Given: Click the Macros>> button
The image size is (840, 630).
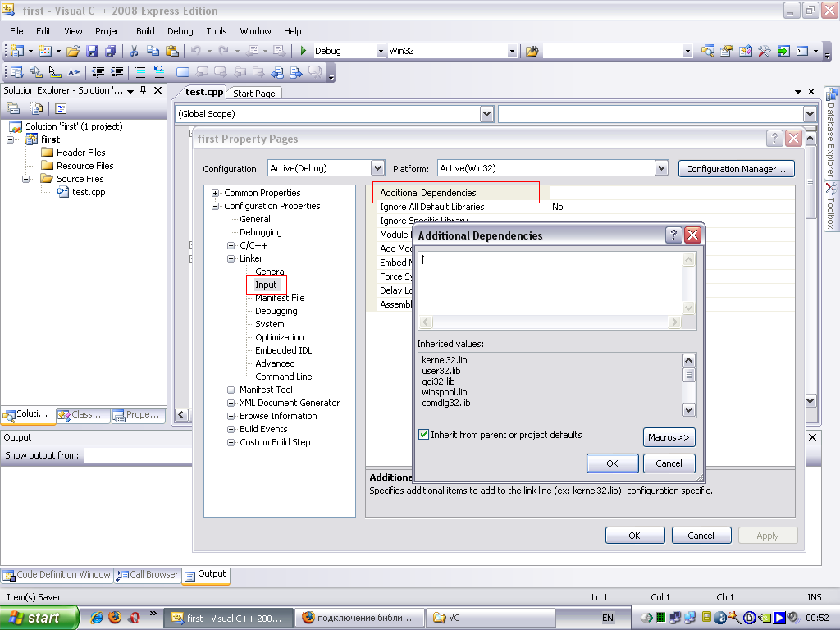Looking at the screenshot, I should [x=669, y=436].
